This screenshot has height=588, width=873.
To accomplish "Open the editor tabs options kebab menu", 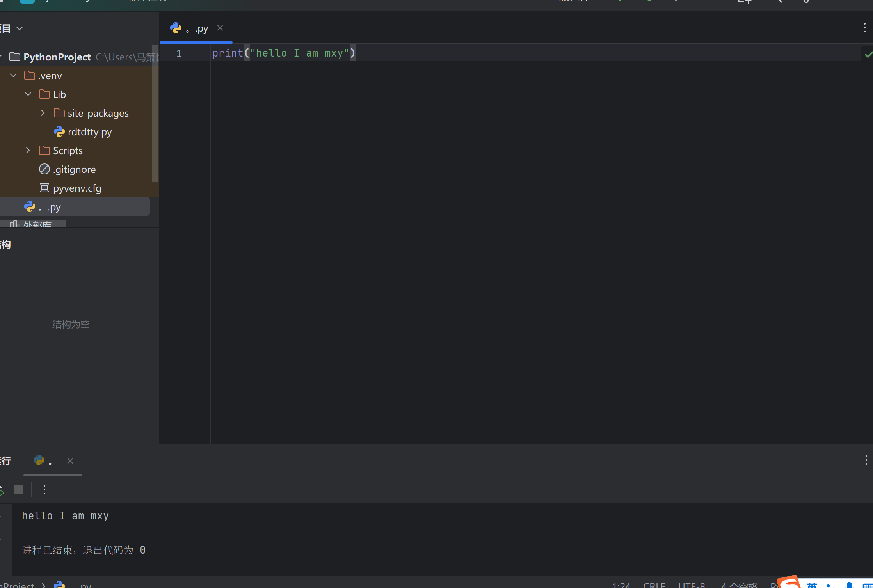I will click(864, 28).
